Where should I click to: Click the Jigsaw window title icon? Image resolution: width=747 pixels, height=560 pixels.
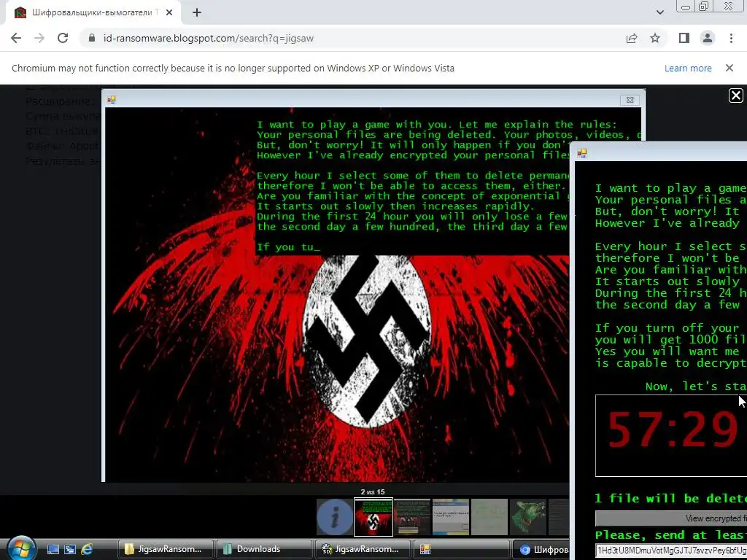(582, 153)
